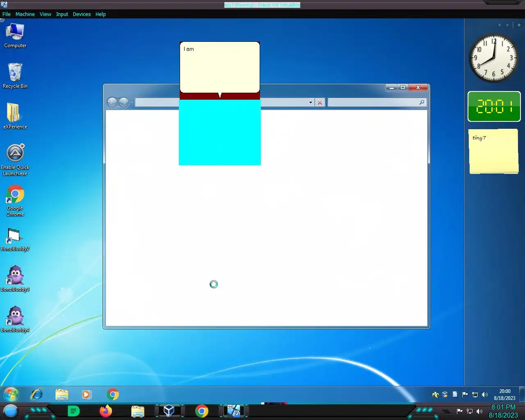
Task: Click the green digital clock gadget
Action: (x=494, y=107)
